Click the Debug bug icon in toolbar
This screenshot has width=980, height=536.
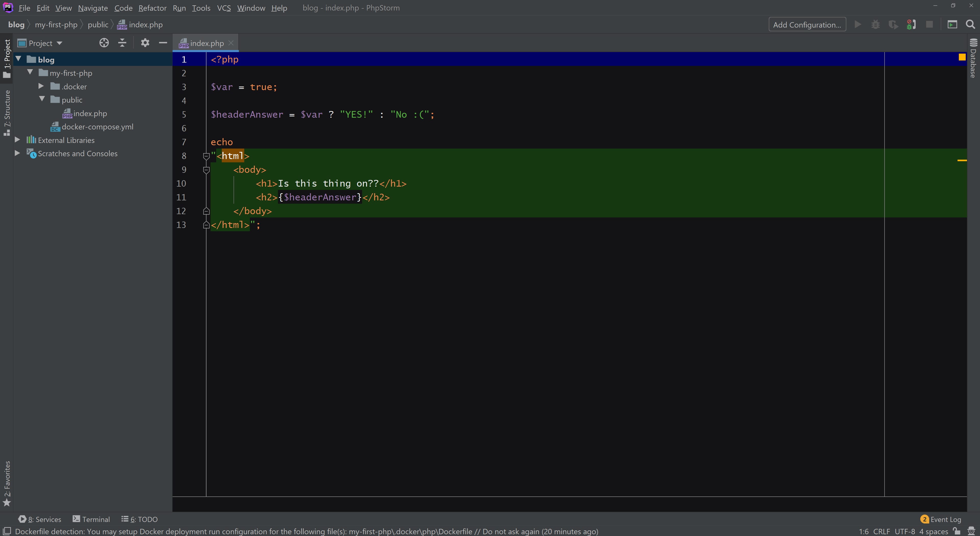coord(875,25)
